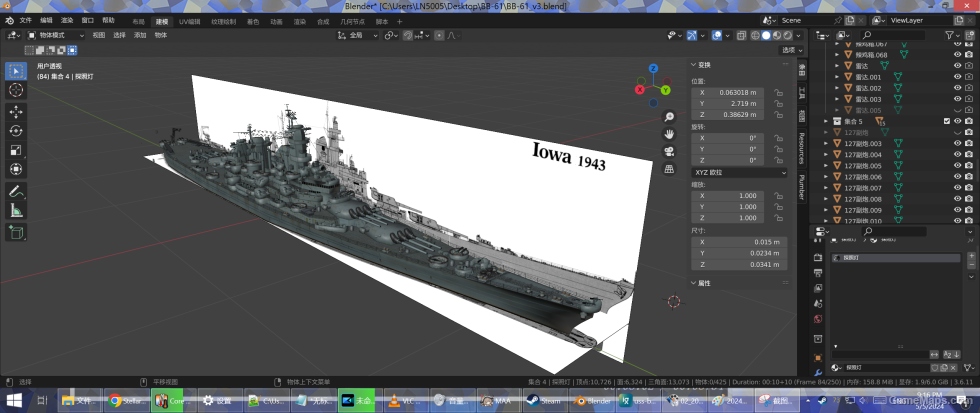
Task: Pick the Add Cube tool
Action: click(16, 232)
